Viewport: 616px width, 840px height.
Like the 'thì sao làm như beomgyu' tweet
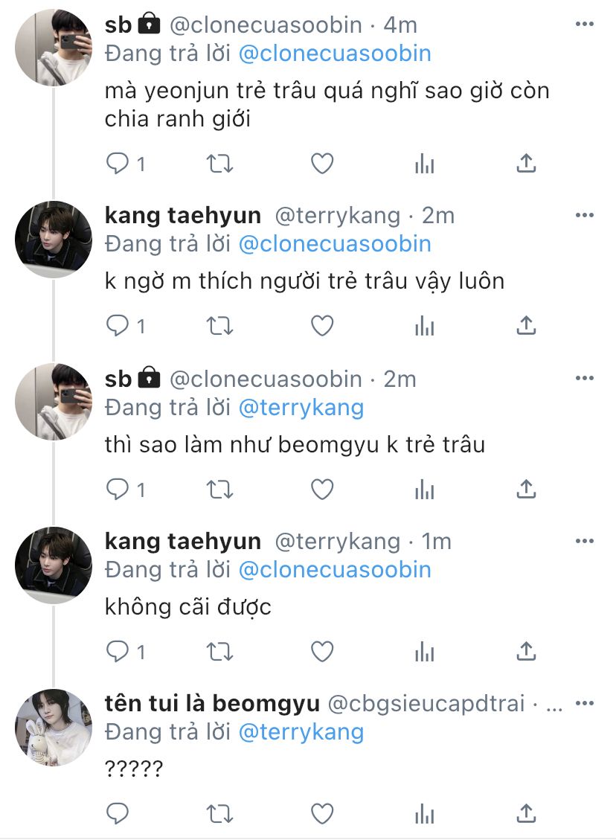(x=321, y=489)
